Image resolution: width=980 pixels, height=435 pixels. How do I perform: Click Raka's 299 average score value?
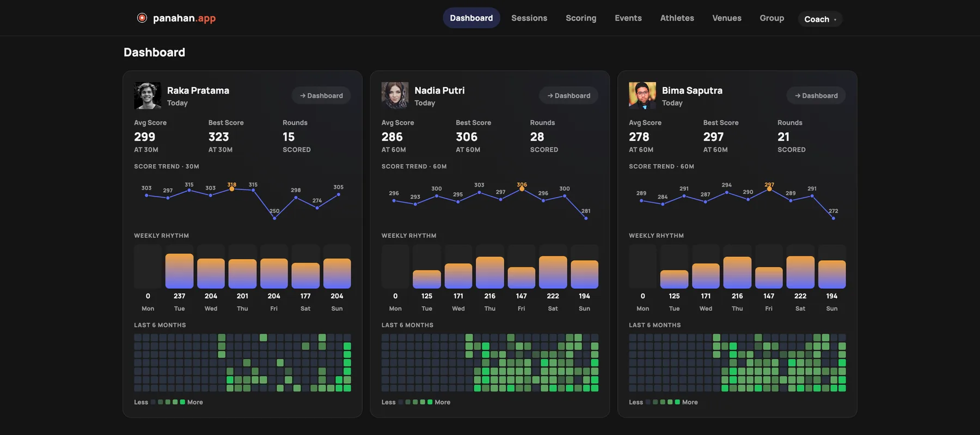click(x=145, y=137)
